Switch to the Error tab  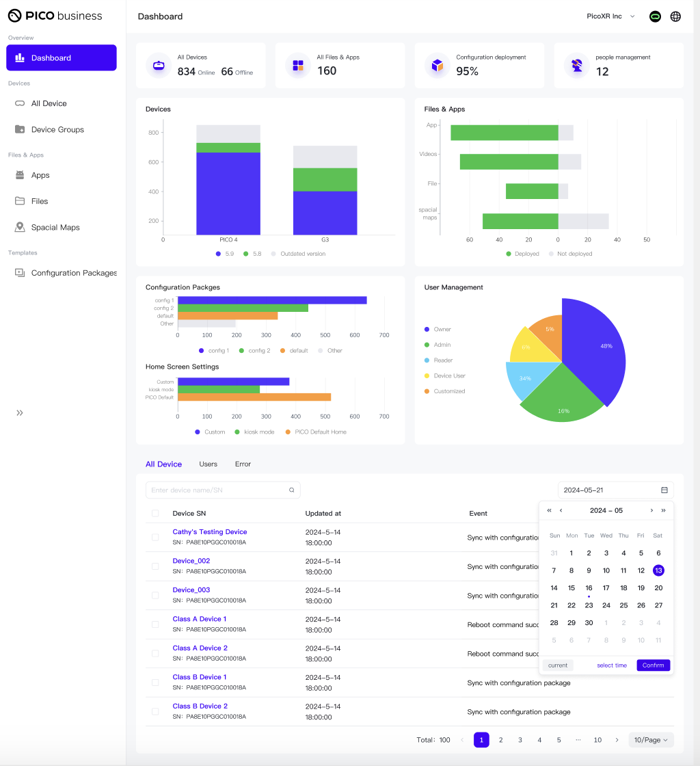243,464
